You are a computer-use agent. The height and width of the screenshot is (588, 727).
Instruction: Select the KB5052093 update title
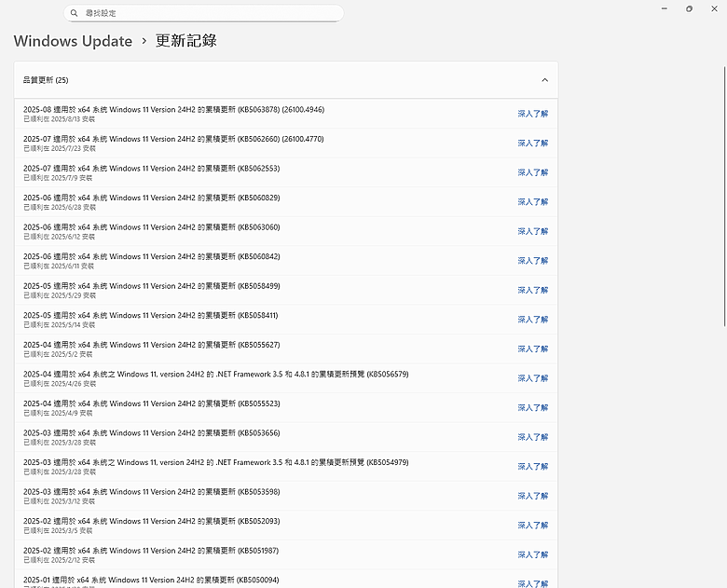pos(152,521)
